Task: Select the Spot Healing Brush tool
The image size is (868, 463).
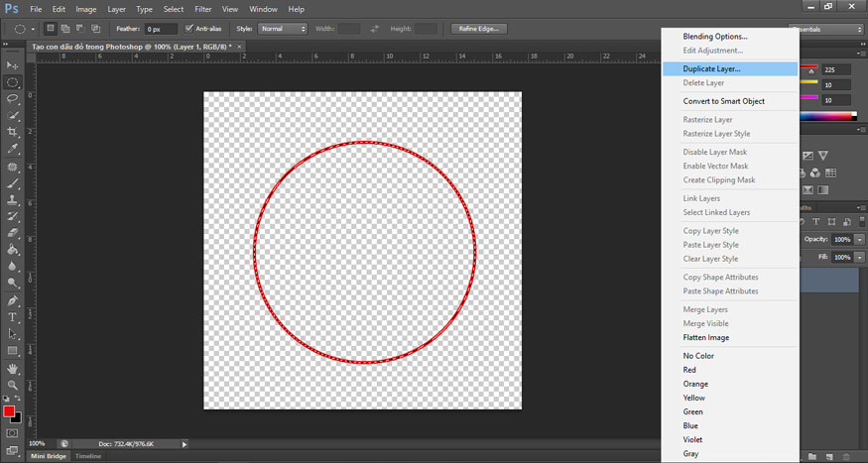Action: point(12,167)
